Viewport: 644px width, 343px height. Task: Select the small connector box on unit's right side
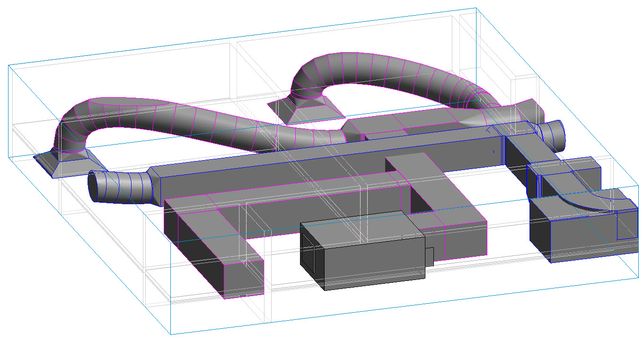pos(429,256)
